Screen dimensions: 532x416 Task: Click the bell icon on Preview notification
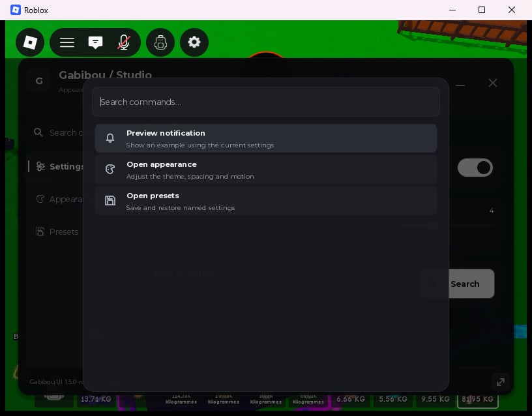(110, 138)
